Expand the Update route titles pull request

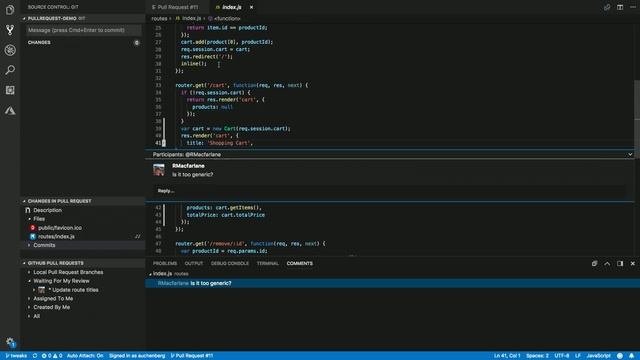[34, 289]
